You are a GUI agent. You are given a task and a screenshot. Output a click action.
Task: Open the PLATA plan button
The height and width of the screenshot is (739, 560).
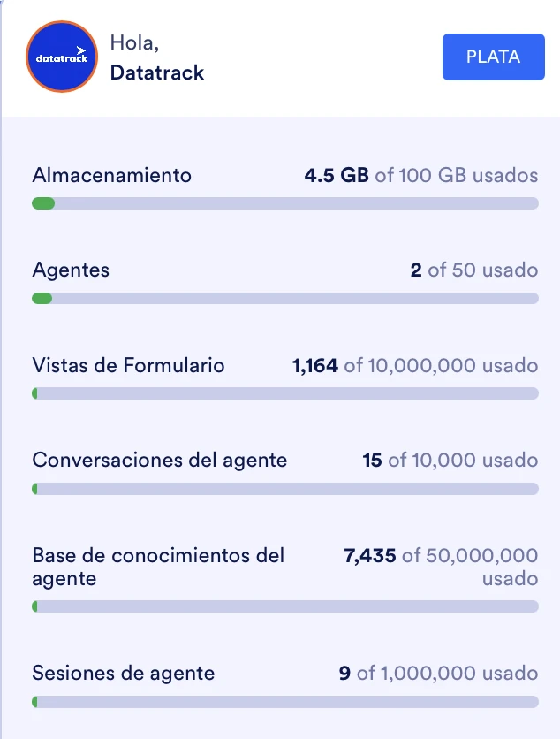(493, 57)
